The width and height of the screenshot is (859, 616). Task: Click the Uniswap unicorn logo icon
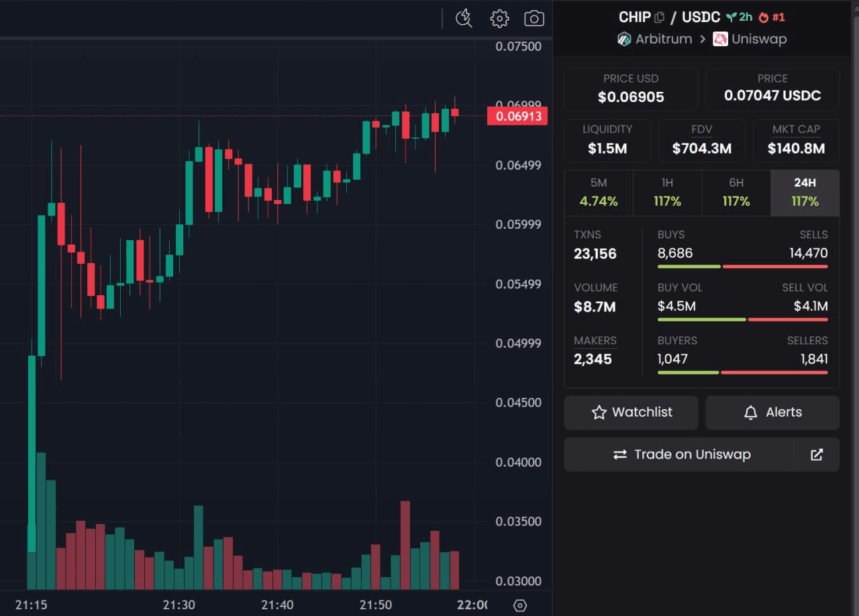[720, 39]
